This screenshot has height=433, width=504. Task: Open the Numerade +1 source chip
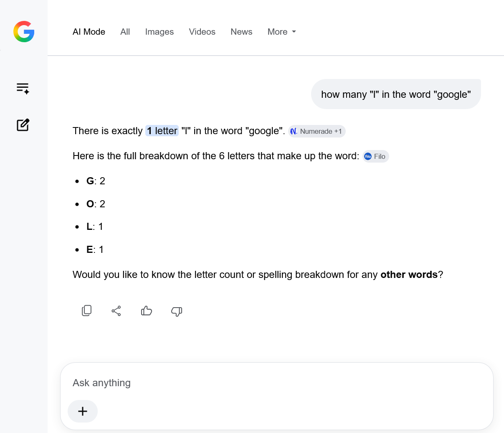pos(317,131)
